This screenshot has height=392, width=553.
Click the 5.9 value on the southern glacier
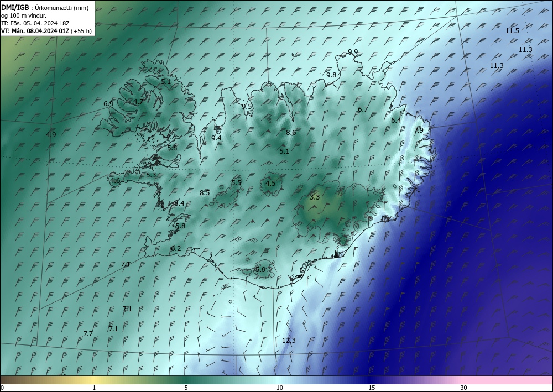pyautogui.click(x=260, y=270)
